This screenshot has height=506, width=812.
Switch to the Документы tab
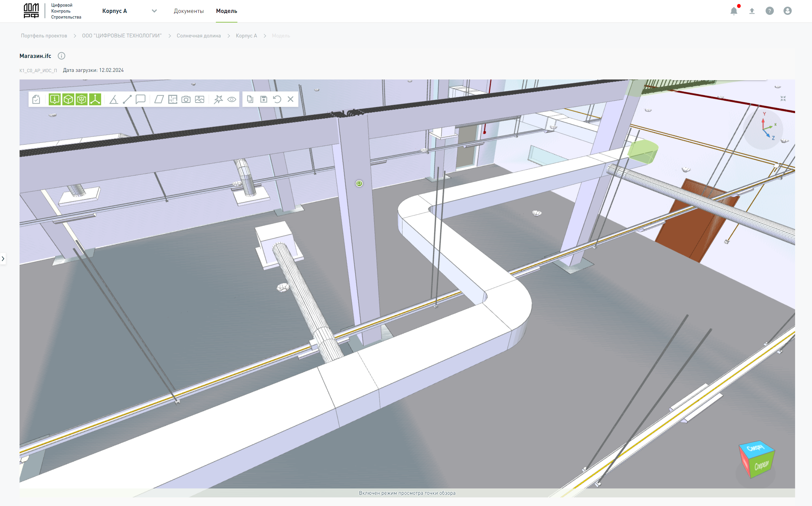[x=189, y=11]
